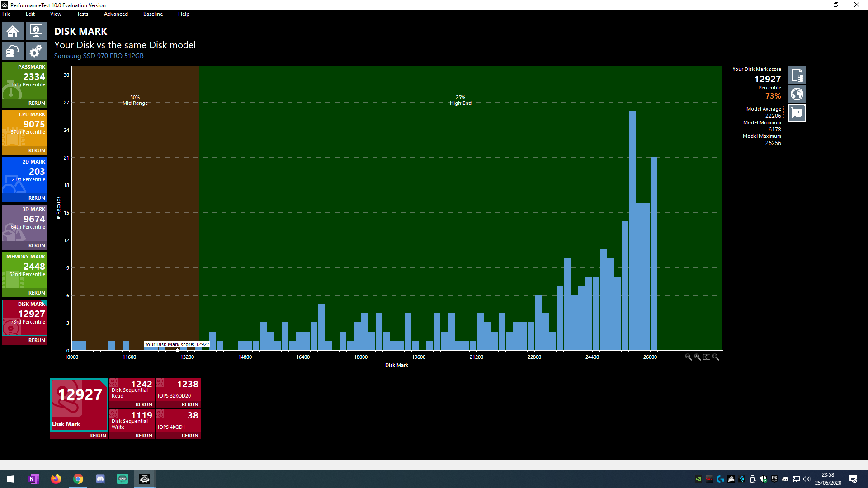Click the cloud upload baseline icon
The height and width of the screenshot is (488, 868).
click(x=13, y=52)
